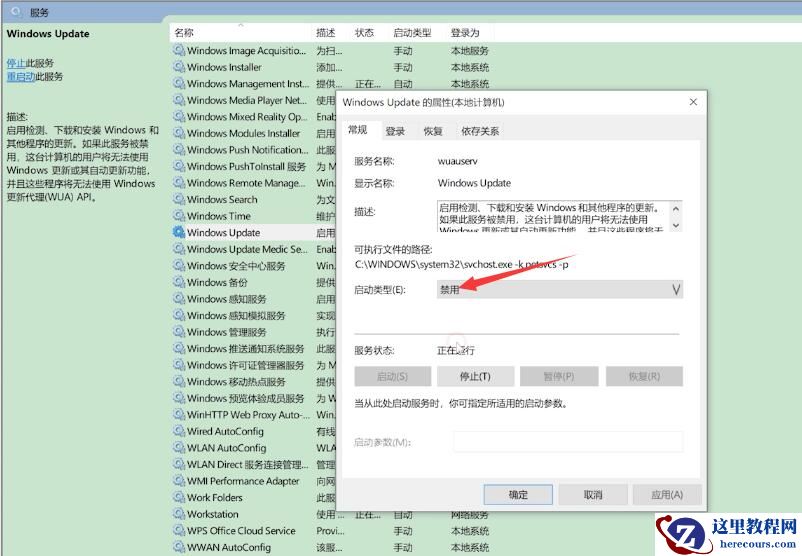Switch to the 常规 tab
The height and width of the screenshot is (556, 802).
(358, 130)
